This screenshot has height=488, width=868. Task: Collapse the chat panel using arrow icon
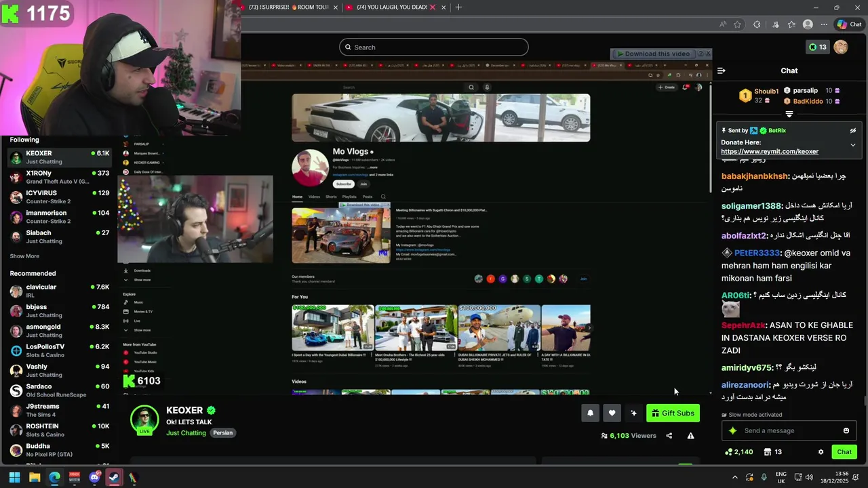pos(722,70)
